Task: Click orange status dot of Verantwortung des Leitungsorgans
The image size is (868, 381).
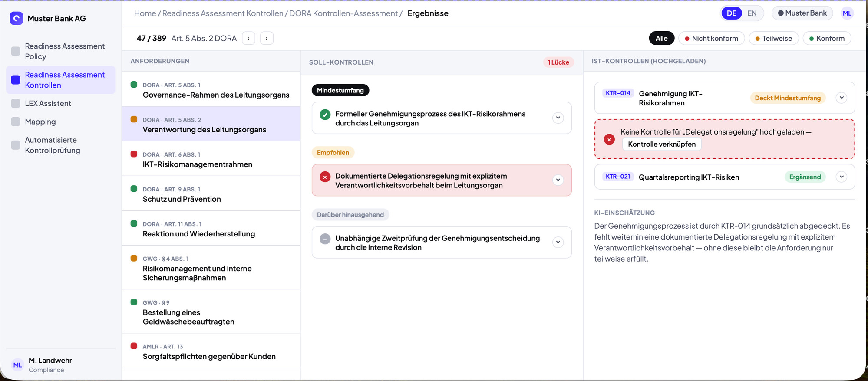Action: point(134,119)
